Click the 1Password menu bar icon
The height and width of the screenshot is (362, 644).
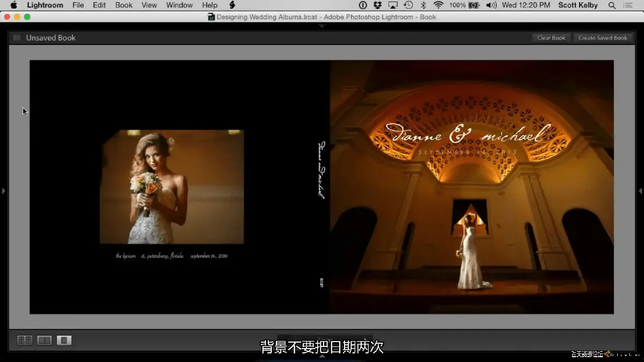tap(363, 5)
